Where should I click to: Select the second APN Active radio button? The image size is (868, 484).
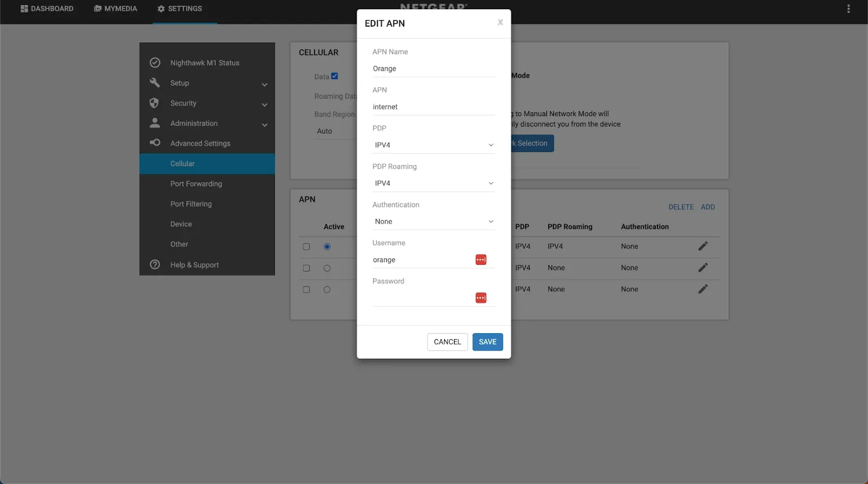(327, 268)
